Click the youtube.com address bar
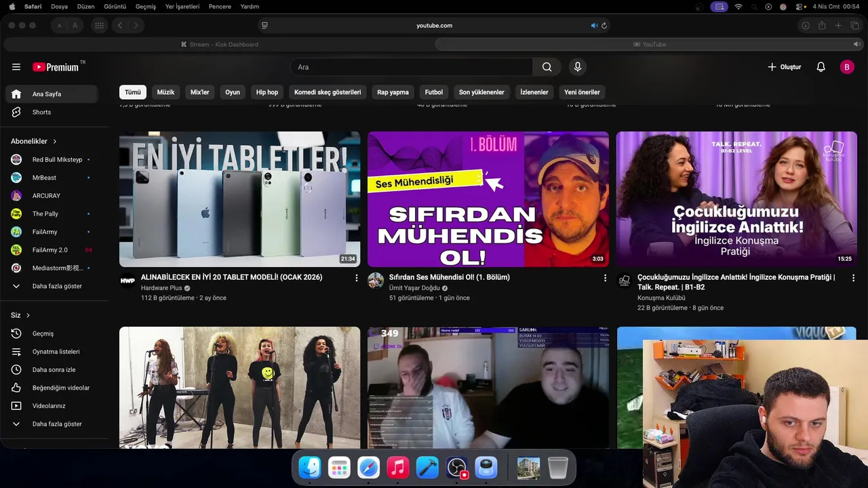This screenshot has width=868, height=488. [x=434, y=26]
